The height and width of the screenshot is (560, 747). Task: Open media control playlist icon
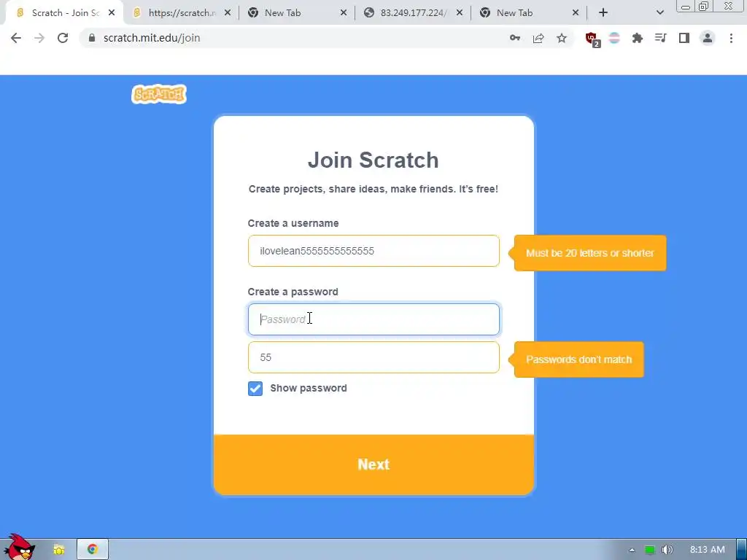(x=660, y=38)
